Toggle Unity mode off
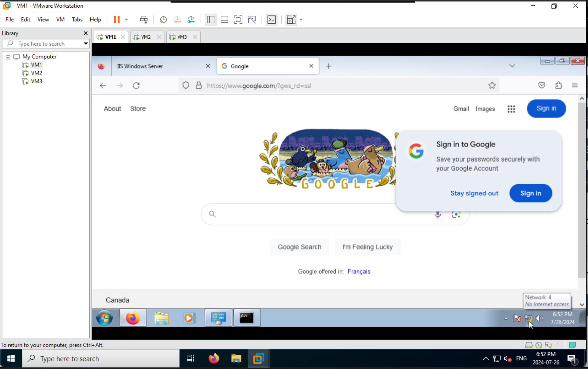This screenshot has width=588, height=369. point(252,19)
